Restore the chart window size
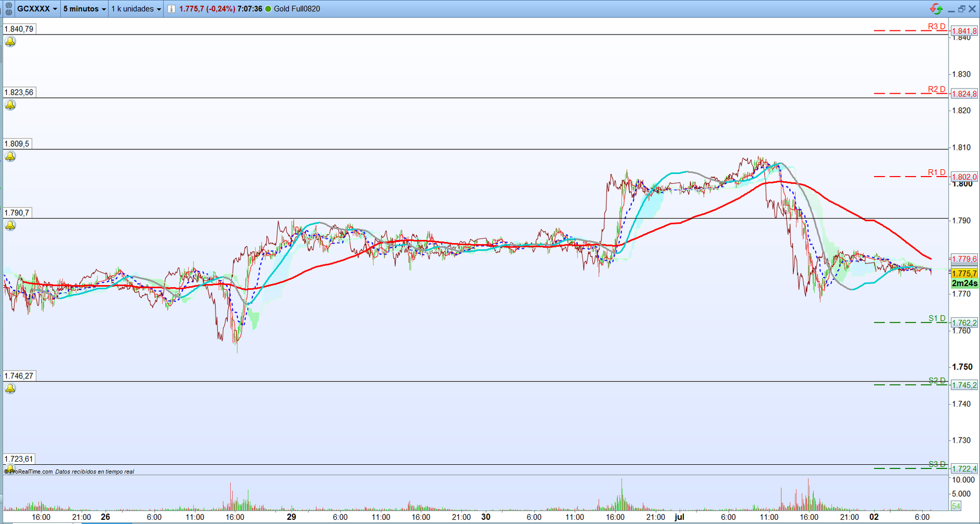980x524 pixels. point(961,9)
